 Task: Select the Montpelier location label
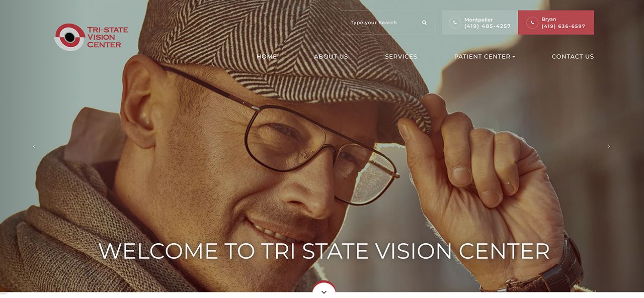coord(478,20)
